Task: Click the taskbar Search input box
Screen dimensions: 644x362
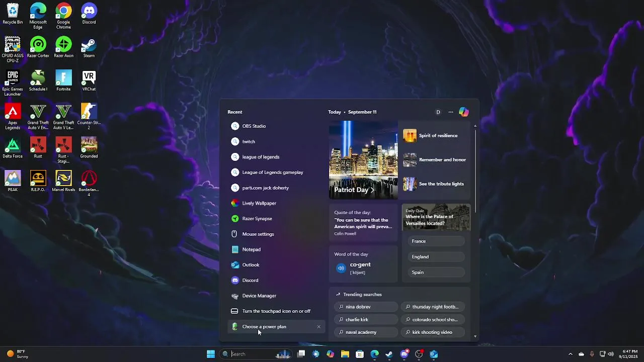Action: pos(257,354)
